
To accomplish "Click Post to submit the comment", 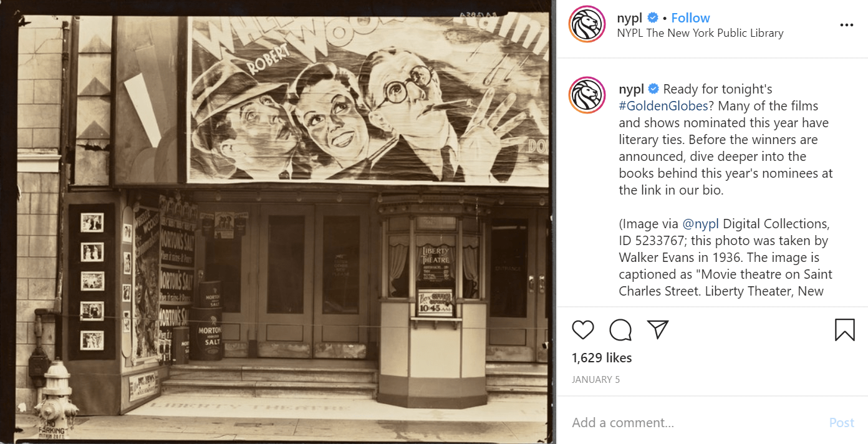I will [841, 423].
